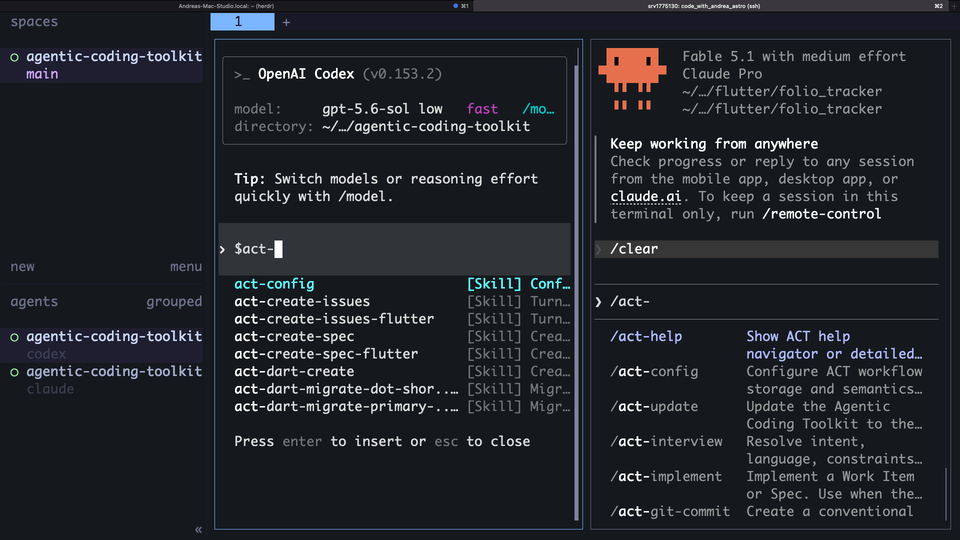960x540 pixels.
Task: Click the orange Claude mascot icon
Action: click(x=632, y=80)
